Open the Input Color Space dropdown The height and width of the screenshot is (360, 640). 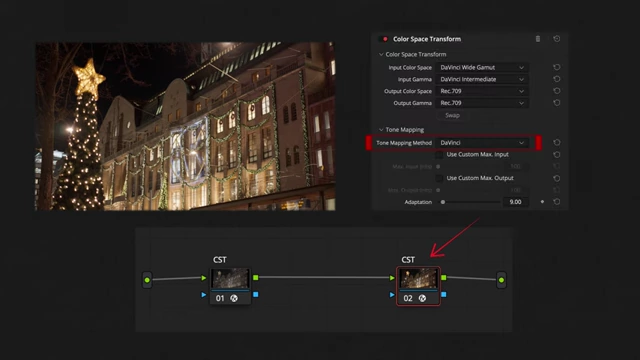tap(482, 67)
